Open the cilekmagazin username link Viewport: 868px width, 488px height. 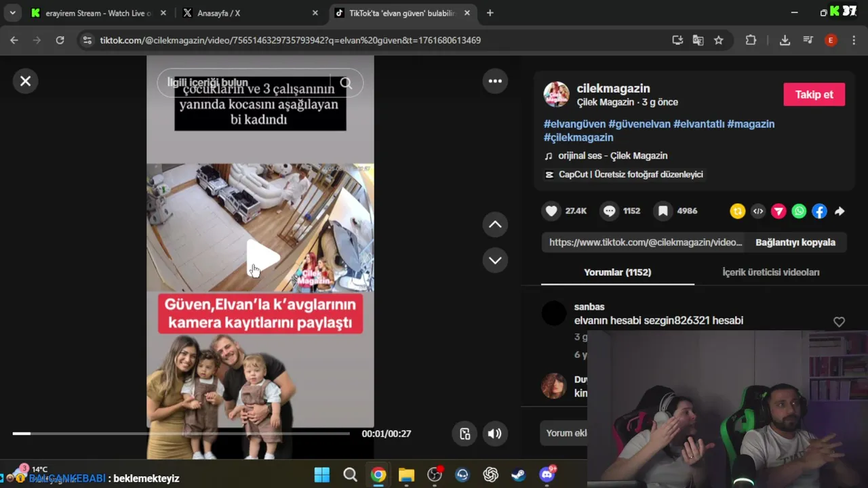coord(613,88)
